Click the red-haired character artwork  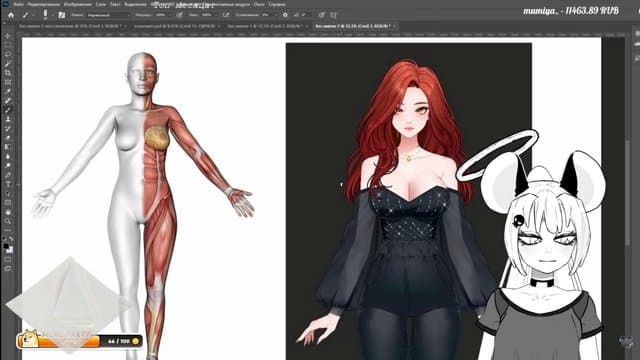pos(408,201)
